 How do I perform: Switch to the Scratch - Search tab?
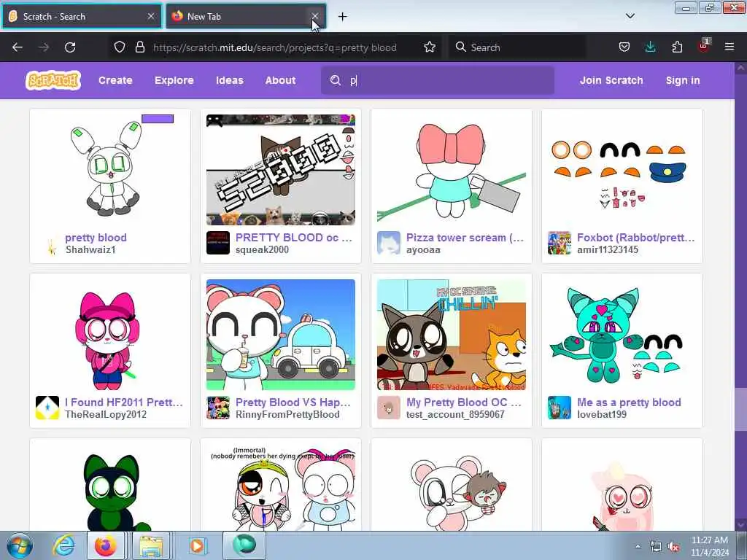pos(82,16)
